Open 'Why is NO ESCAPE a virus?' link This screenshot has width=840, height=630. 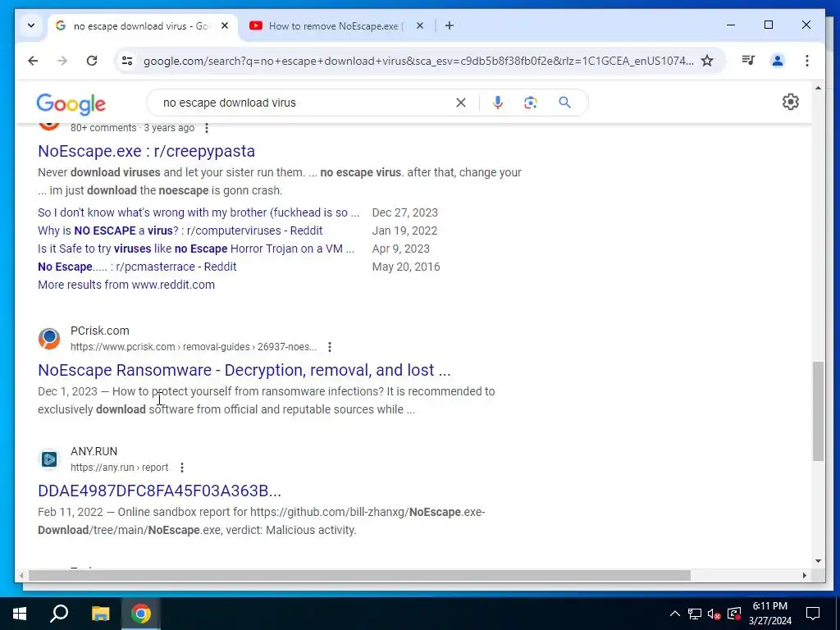tap(180, 231)
